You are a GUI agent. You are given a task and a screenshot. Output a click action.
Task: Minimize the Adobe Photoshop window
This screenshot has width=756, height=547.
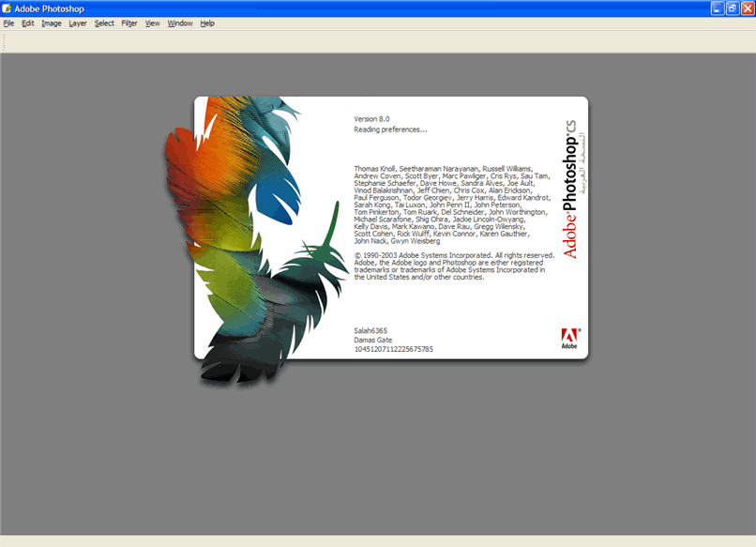pyautogui.click(x=718, y=8)
